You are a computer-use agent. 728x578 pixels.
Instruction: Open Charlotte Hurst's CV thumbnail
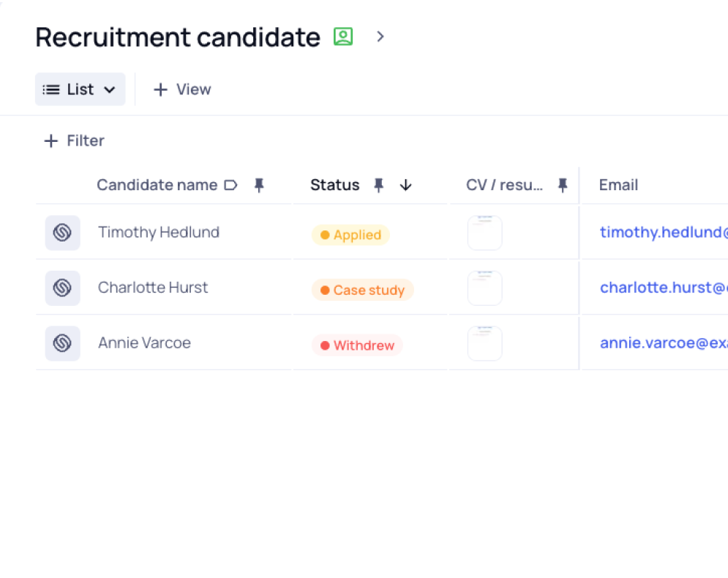coord(484,288)
